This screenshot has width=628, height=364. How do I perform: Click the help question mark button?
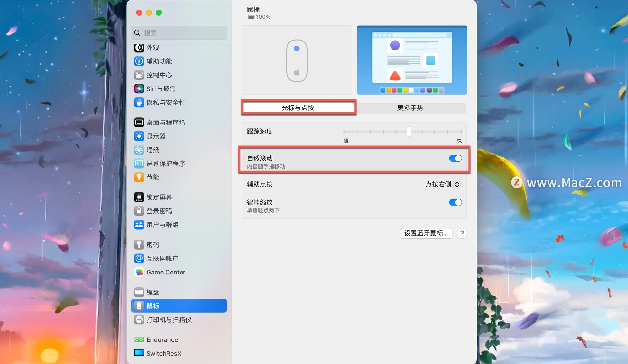click(462, 233)
